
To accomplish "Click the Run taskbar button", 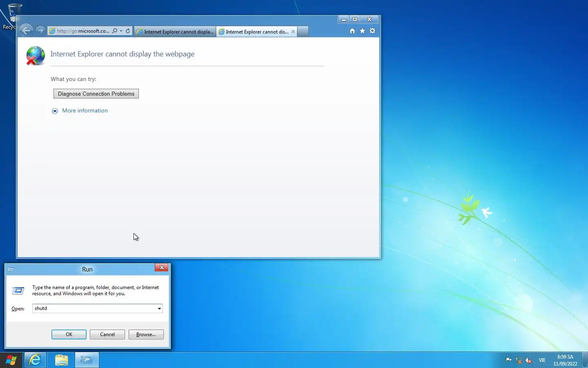I will tap(87, 360).
